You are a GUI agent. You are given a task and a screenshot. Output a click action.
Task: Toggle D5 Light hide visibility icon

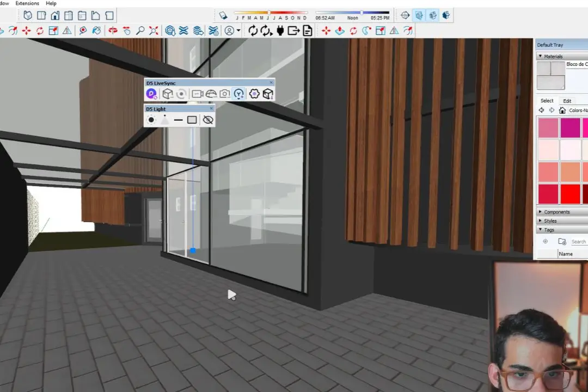click(x=208, y=120)
